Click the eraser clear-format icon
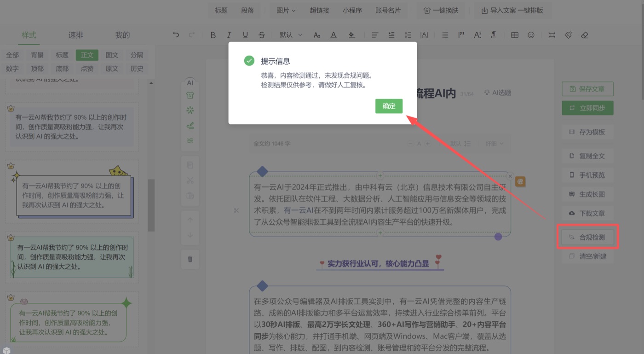 click(x=585, y=35)
